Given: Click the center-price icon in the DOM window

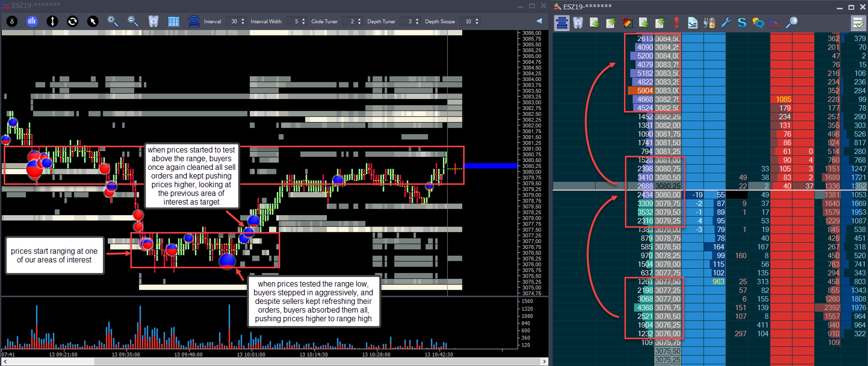Looking at the screenshot, I should (562, 23).
